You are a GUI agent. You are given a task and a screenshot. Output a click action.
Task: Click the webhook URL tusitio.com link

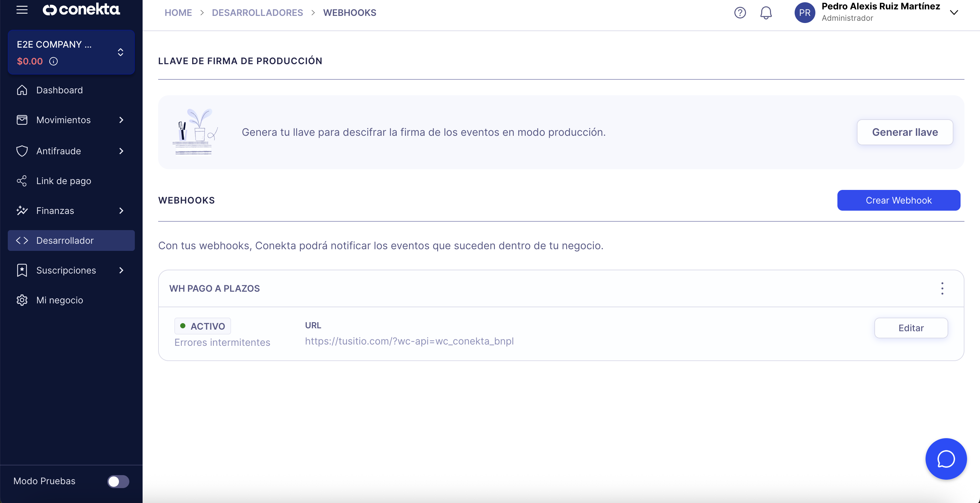[409, 341]
